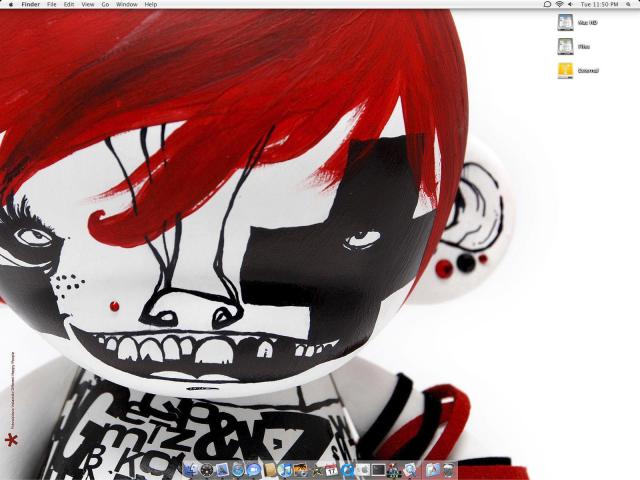
Task: Click the clock showing Tue 11:50 PM
Action: click(600, 4)
